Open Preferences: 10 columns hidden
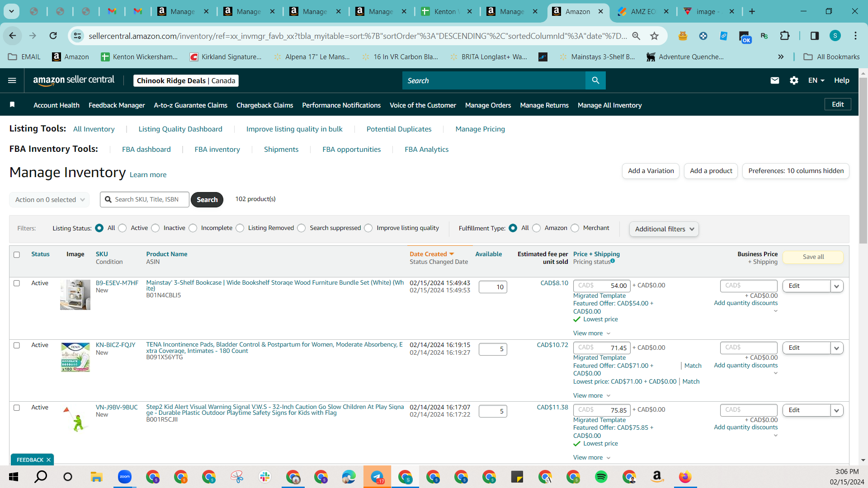Viewport: 868px width, 488px height. (x=796, y=171)
